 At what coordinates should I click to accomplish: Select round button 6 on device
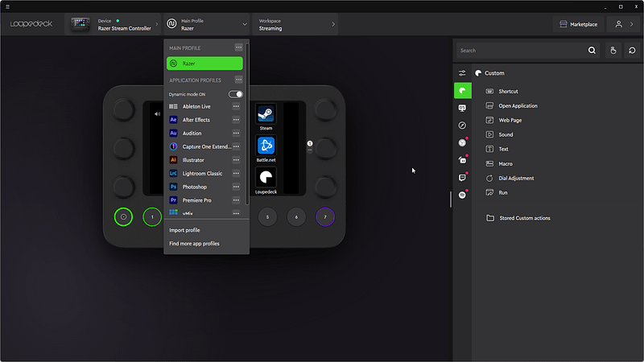[x=296, y=216]
